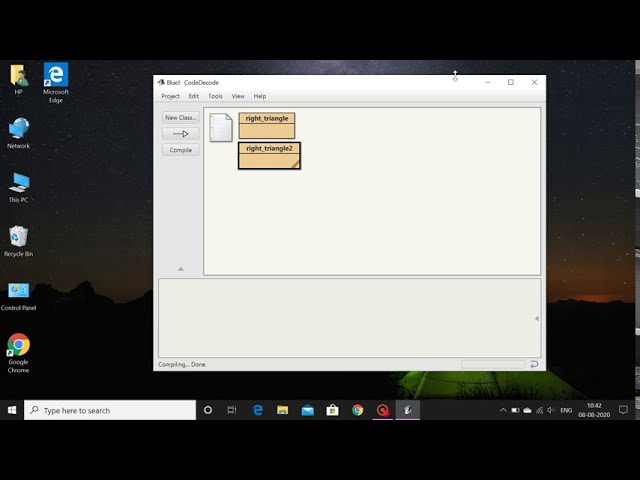Close the BlueJ CodeDecode window
The image size is (640, 480).
(534, 82)
